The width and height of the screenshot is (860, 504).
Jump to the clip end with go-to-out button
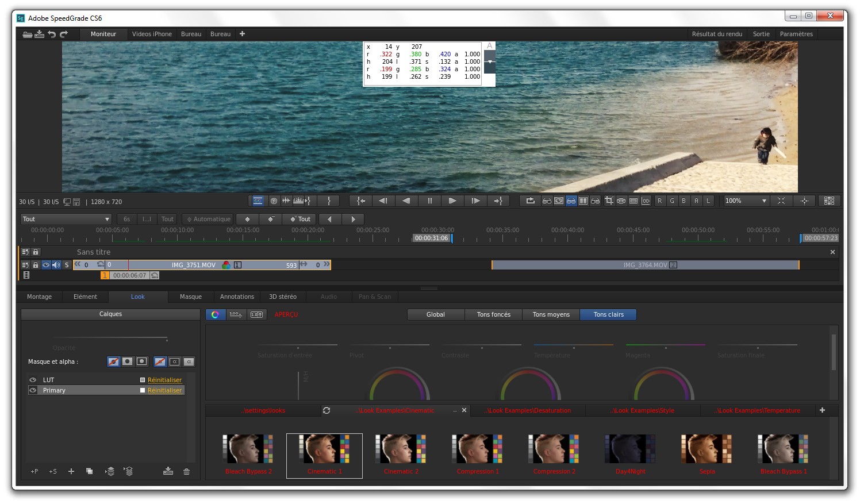498,201
